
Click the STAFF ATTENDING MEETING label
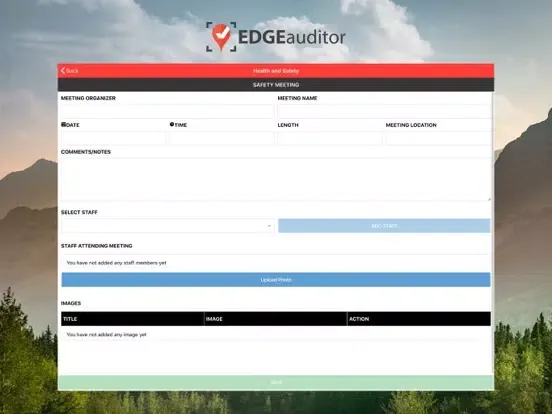coord(96,246)
